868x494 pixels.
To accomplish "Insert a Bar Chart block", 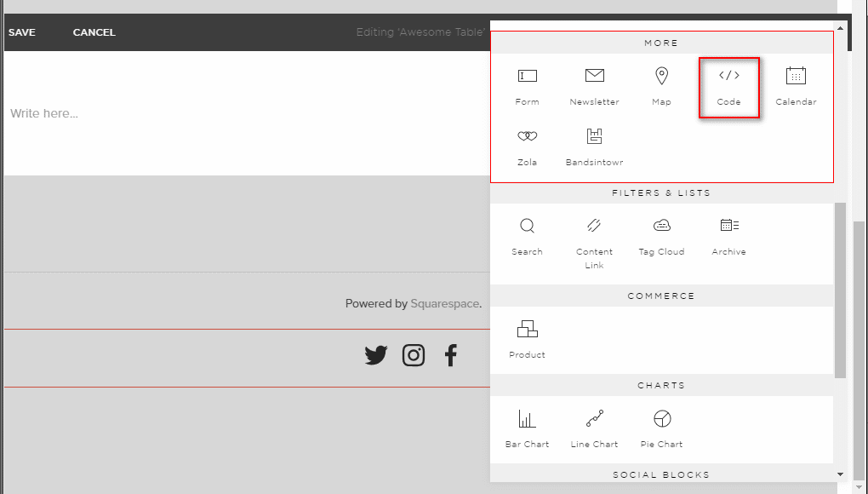I will click(527, 428).
